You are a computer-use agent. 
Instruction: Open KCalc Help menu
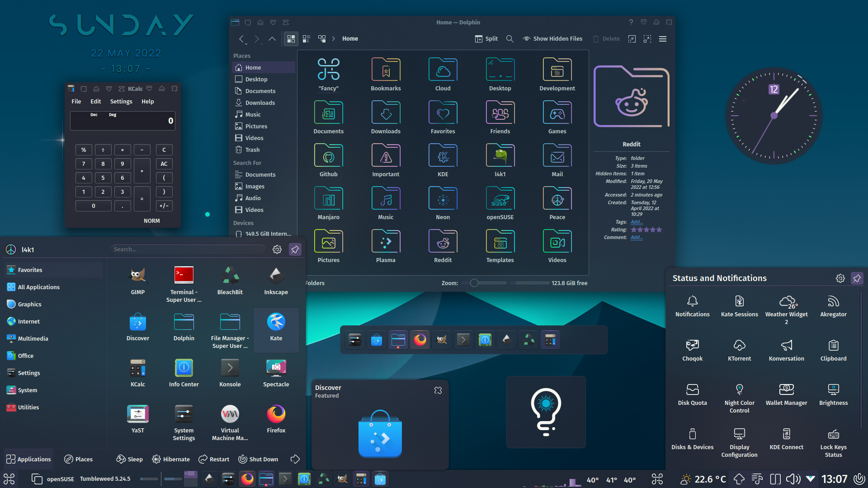coord(148,102)
